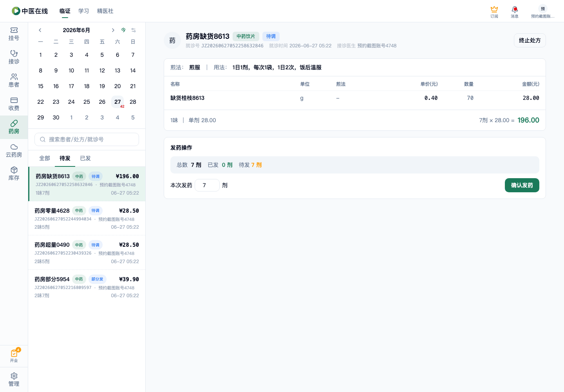Click the 确认发药 button
The height and width of the screenshot is (392, 564).
click(x=522, y=185)
